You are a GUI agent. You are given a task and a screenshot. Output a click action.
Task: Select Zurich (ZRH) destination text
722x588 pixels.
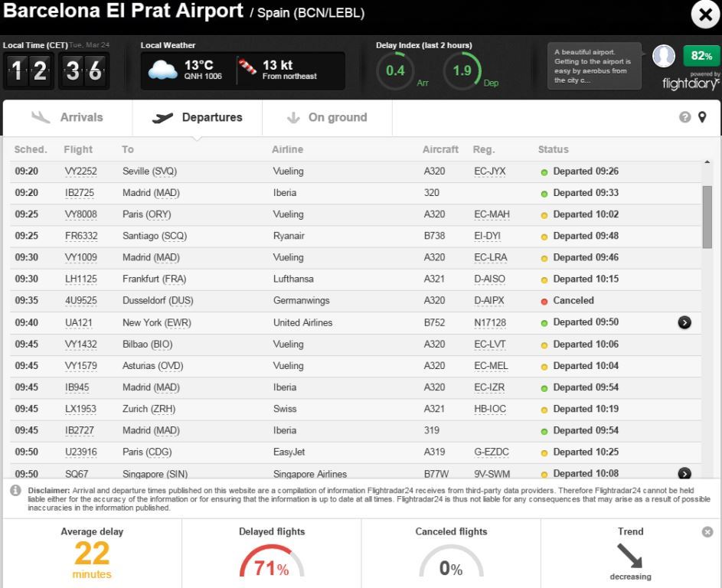pyautogui.click(x=149, y=409)
